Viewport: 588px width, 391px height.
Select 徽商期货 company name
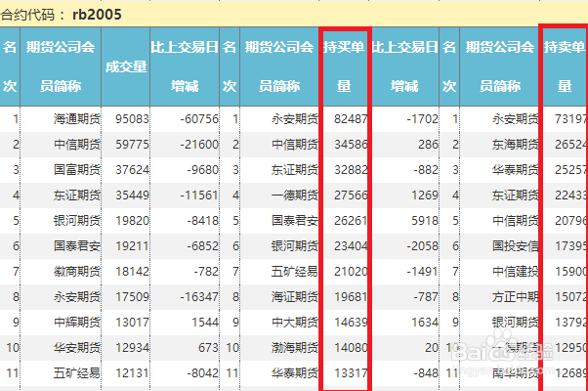[77, 272]
